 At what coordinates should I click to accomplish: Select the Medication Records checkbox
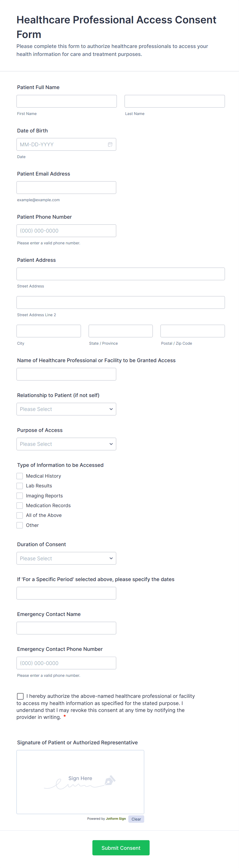[20, 505]
